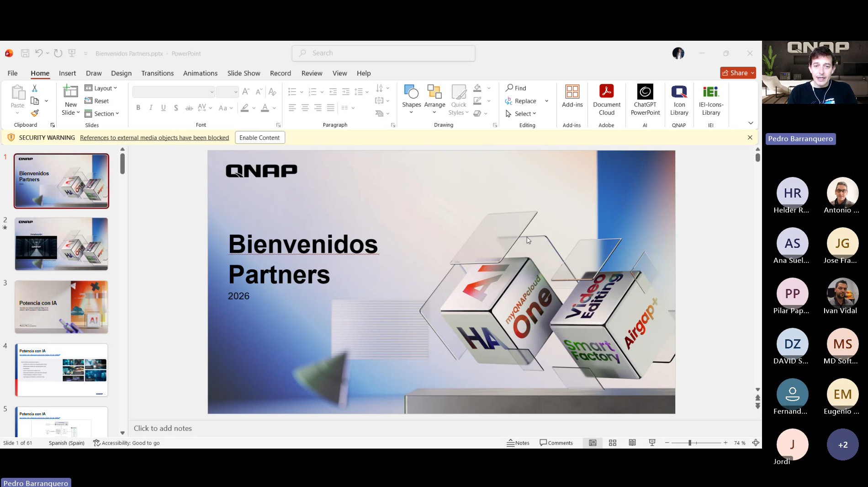
Task: Click the external media blocked link
Action: coord(154,138)
